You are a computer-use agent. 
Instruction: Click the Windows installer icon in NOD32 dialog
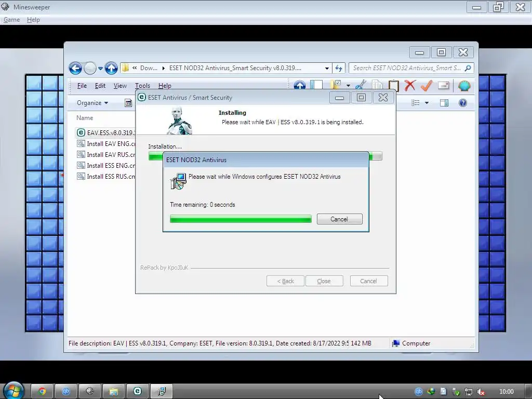(x=178, y=181)
